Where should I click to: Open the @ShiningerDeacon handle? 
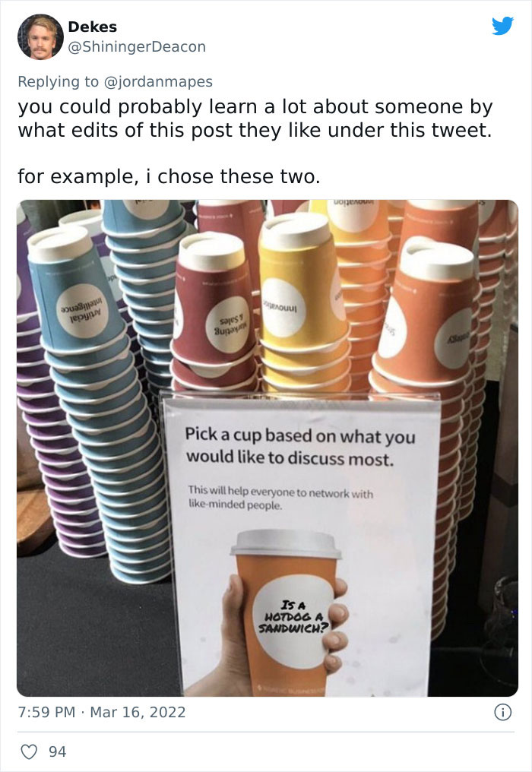pyautogui.click(x=137, y=47)
